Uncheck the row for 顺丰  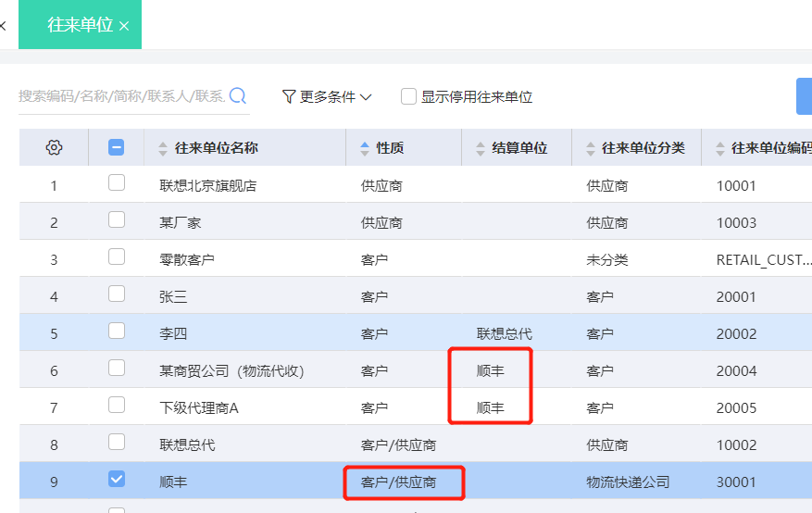click(117, 479)
